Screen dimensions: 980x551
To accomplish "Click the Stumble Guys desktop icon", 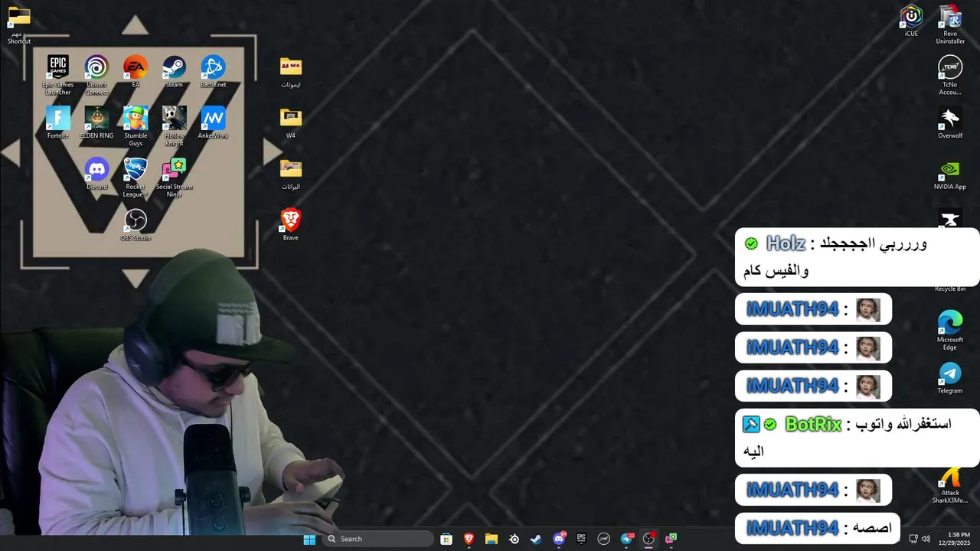I will coord(136,126).
